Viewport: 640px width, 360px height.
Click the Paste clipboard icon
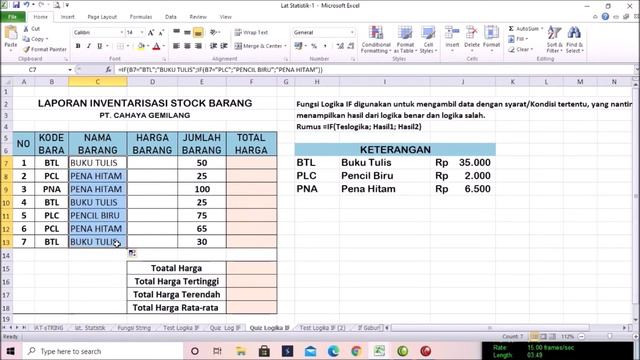coord(11,33)
